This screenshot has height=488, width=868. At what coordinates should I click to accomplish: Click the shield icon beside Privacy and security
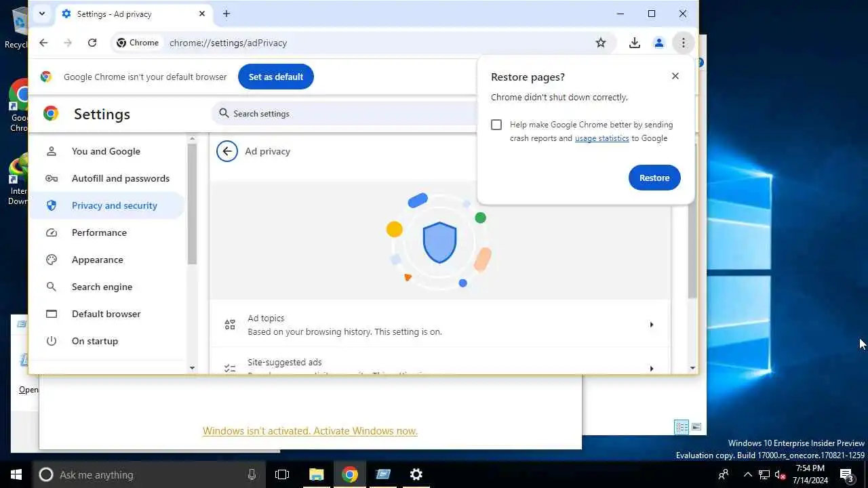[51, 205]
